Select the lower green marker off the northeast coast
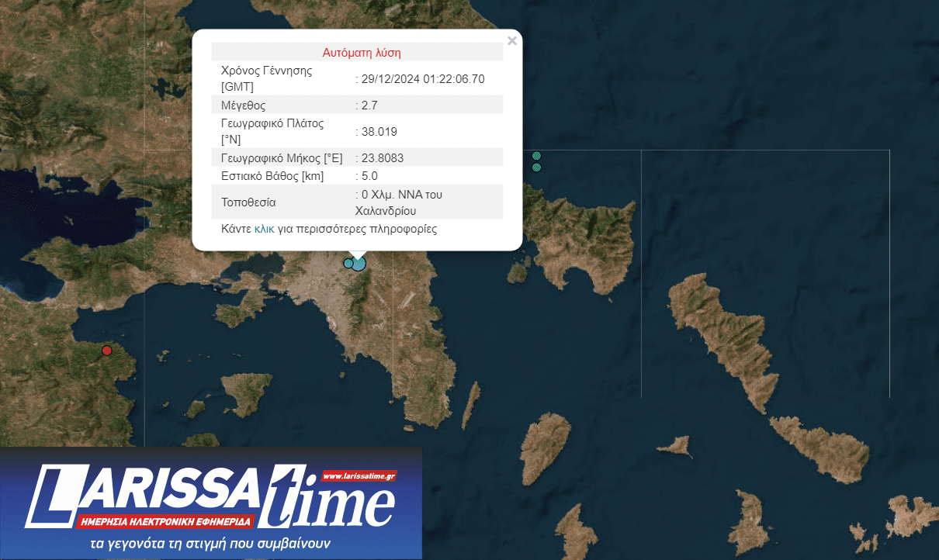 536,167
